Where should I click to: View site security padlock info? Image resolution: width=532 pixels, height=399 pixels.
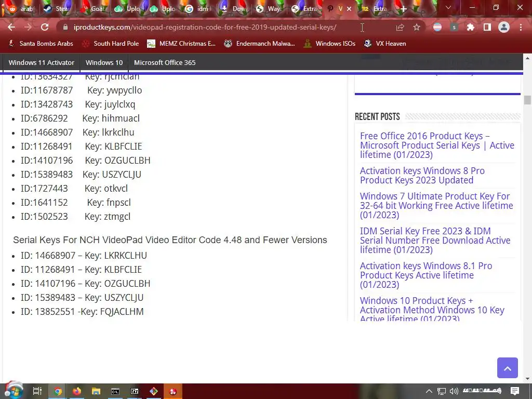tap(65, 27)
